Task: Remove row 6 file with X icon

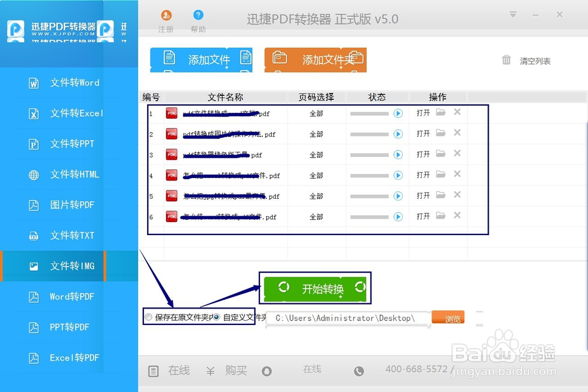Action: (457, 215)
